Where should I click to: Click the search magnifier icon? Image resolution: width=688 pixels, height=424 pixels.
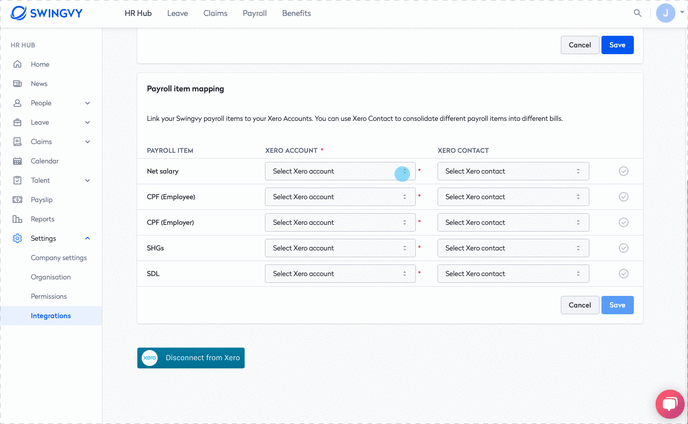tap(638, 13)
